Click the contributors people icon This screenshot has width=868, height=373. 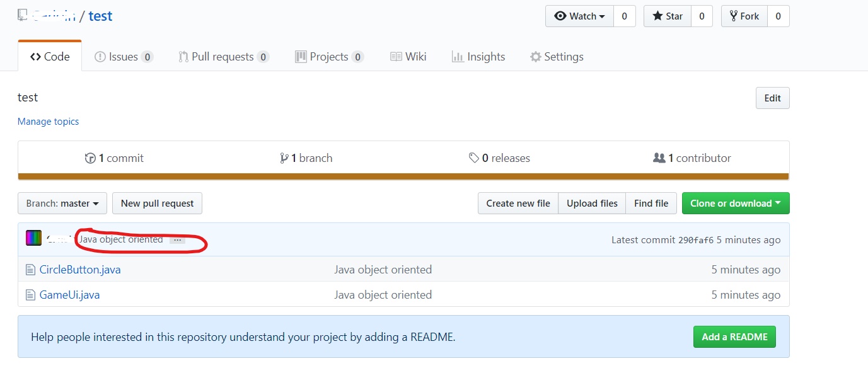pyautogui.click(x=659, y=158)
